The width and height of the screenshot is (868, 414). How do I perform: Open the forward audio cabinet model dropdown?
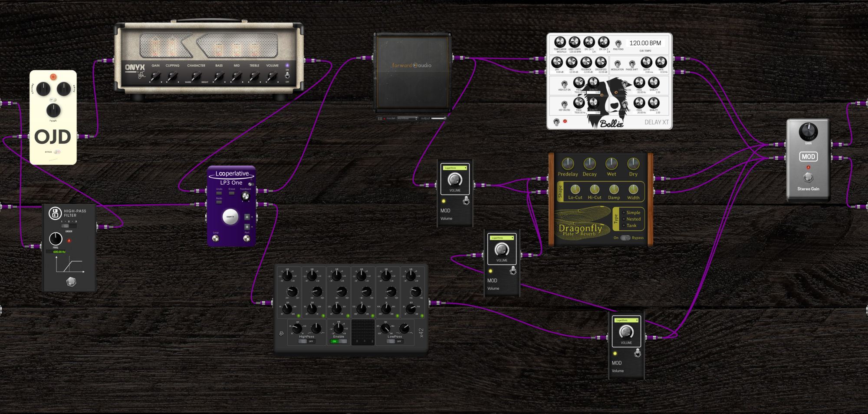click(x=407, y=118)
